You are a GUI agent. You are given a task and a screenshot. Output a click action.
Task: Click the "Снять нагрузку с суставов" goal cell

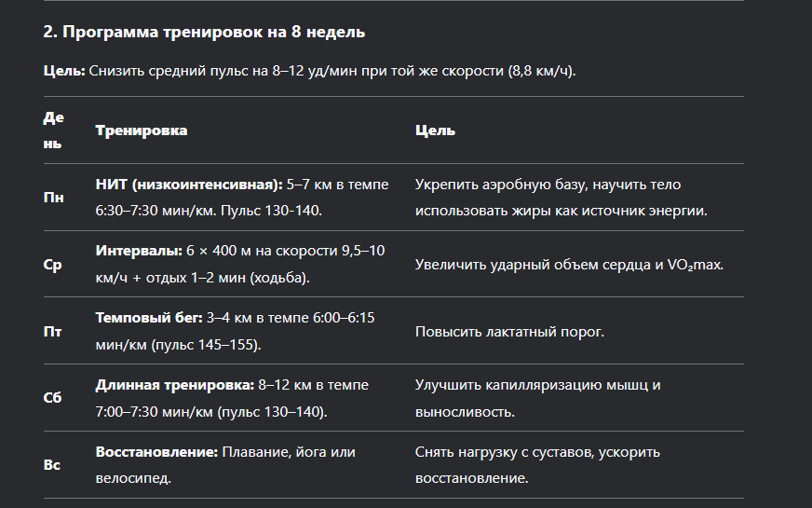click(536, 452)
